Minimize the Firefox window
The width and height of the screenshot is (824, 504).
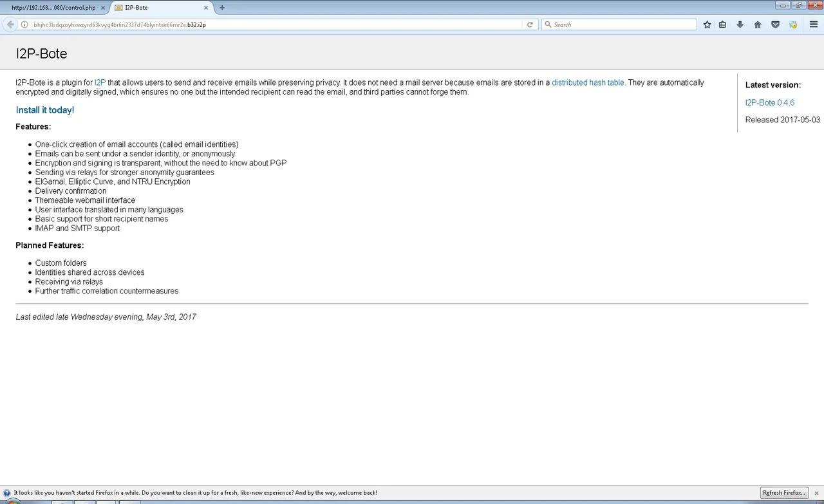[x=784, y=5]
